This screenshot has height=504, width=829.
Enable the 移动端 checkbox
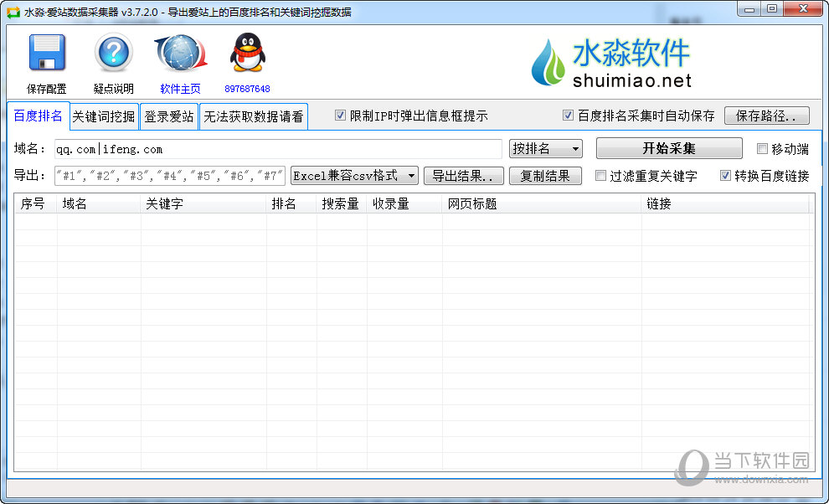(762, 149)
